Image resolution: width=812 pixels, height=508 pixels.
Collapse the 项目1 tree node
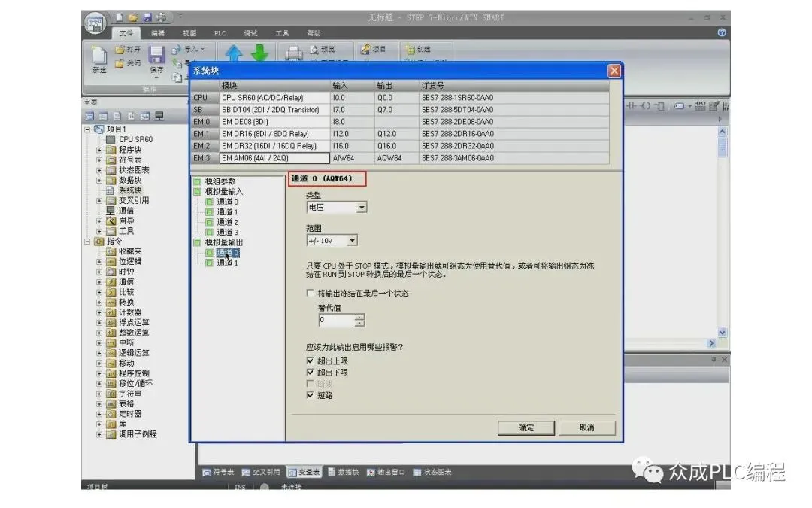87,129
